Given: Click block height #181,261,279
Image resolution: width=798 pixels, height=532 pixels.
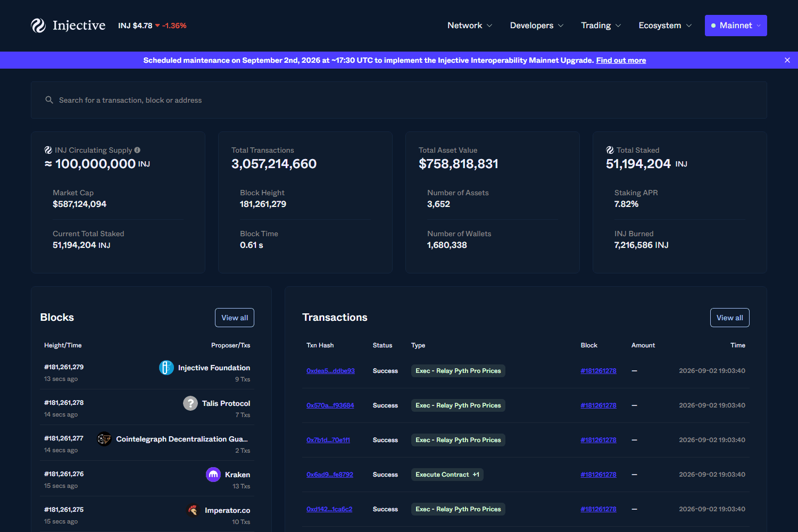Looking at the screenshot, I should pos(64,367).
